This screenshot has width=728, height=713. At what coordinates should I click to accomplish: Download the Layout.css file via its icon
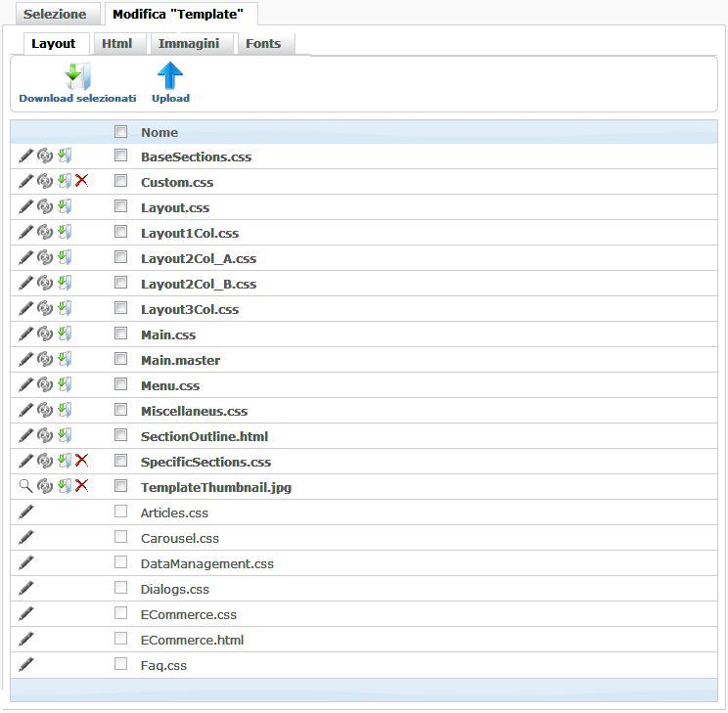(64, 206)
